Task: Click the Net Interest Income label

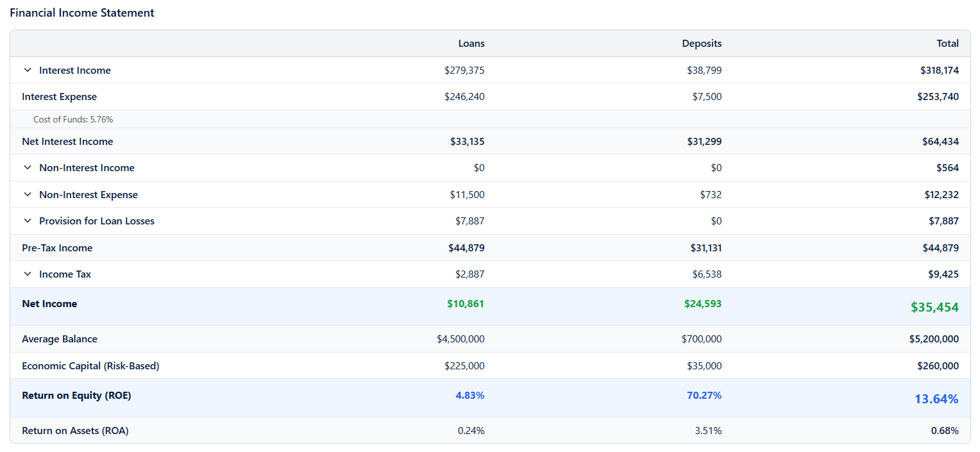Action: coord(67,142)
